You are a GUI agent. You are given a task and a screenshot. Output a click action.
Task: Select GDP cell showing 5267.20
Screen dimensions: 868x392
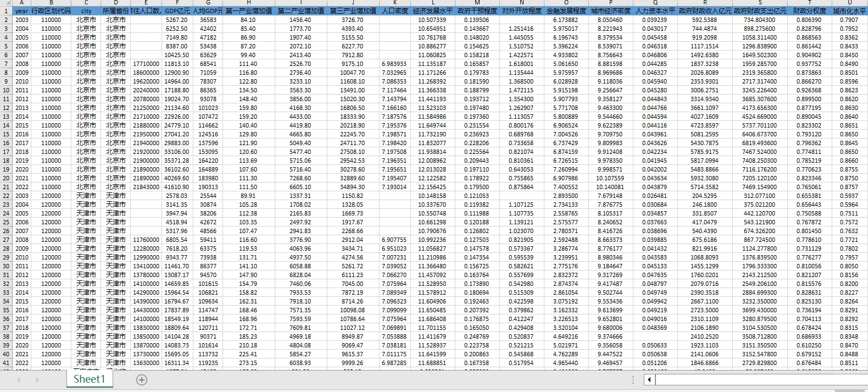(x=177, y=20)
